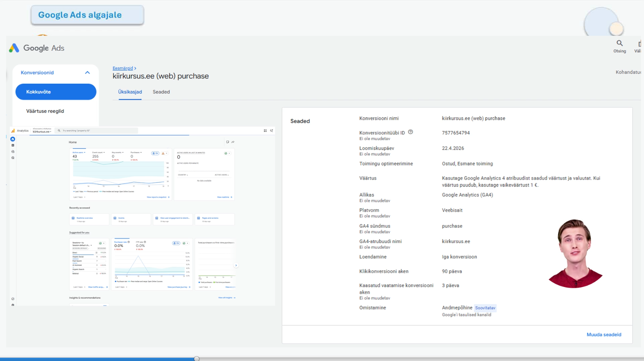Open the kiirkursus.ee property selector dropdown
644x361 pixels.
[x=42, y=131]
